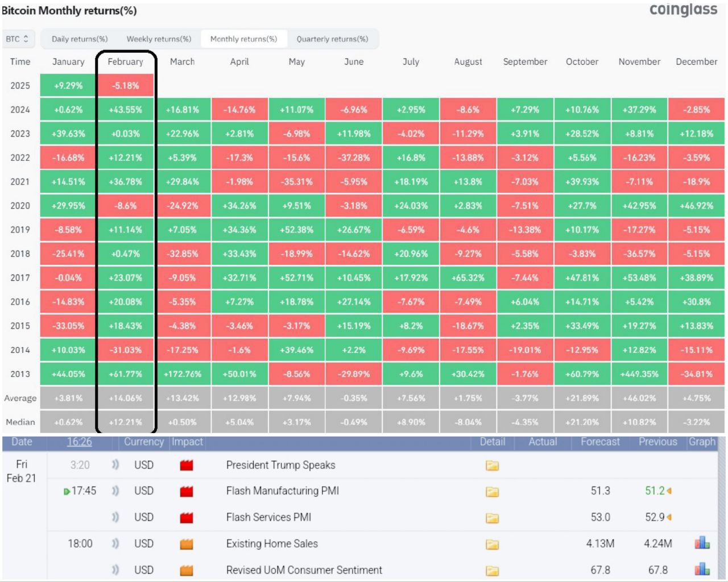The height and width of the screenshot is (582, 728).
Task: Open UoM Consumer Sentiment detail folder icon
Action: tap(492, 571)
